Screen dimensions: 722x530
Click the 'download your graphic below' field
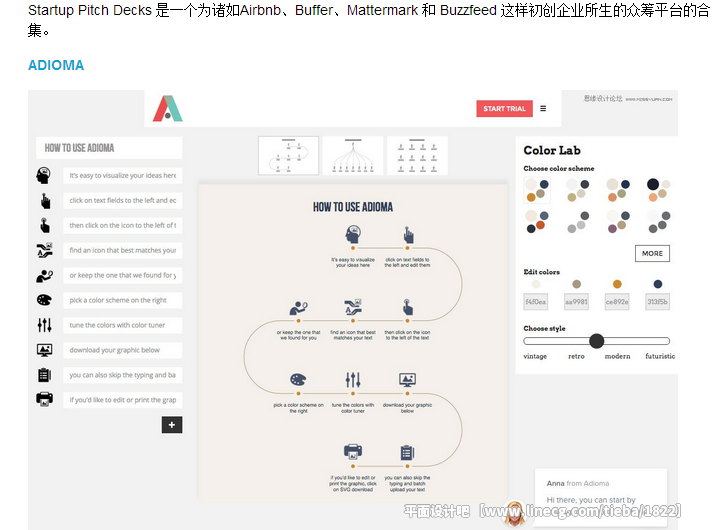coord(122,350)
